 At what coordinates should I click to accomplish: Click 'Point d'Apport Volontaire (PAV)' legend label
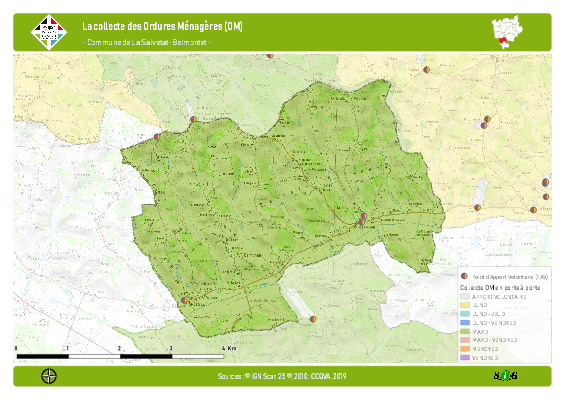click(x=510, y=277)
